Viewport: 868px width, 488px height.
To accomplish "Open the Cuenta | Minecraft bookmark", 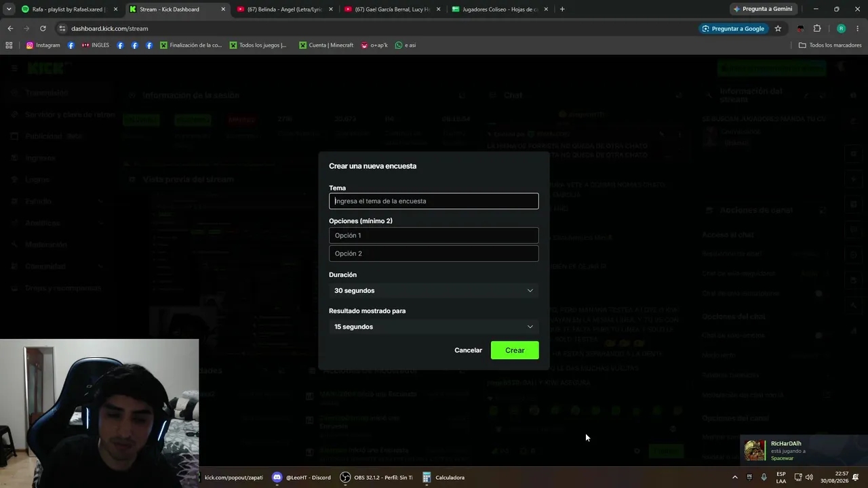I will (x=326, y=45).
